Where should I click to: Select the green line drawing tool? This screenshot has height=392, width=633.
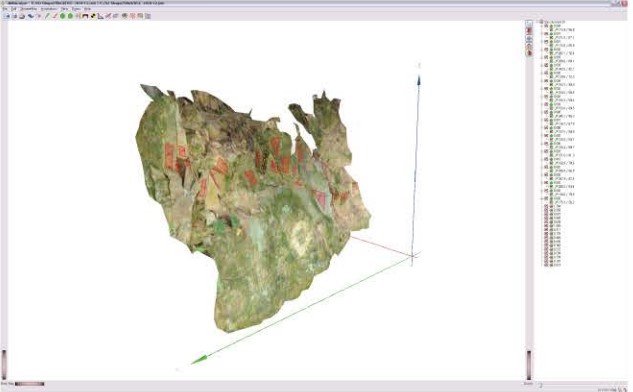pos(47,16)
